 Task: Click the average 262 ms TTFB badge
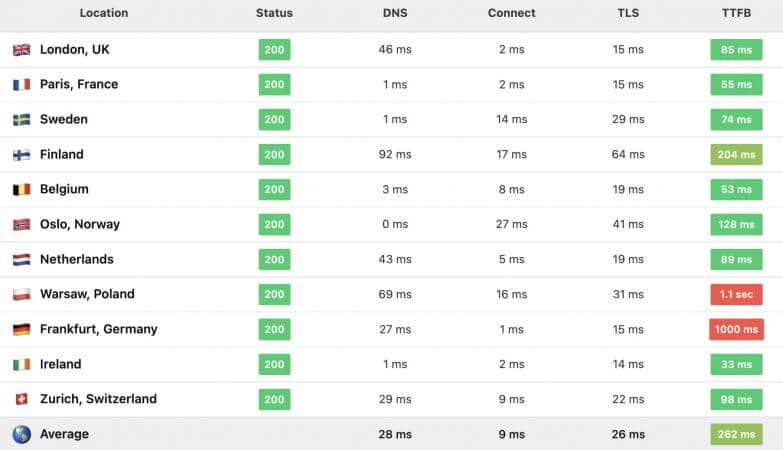pyautogui.click(x=736, y=434)
